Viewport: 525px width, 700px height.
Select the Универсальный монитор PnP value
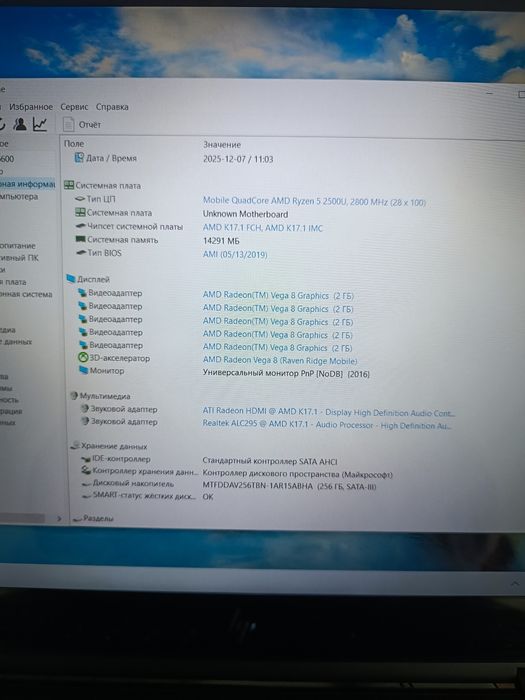coord(286,373)
